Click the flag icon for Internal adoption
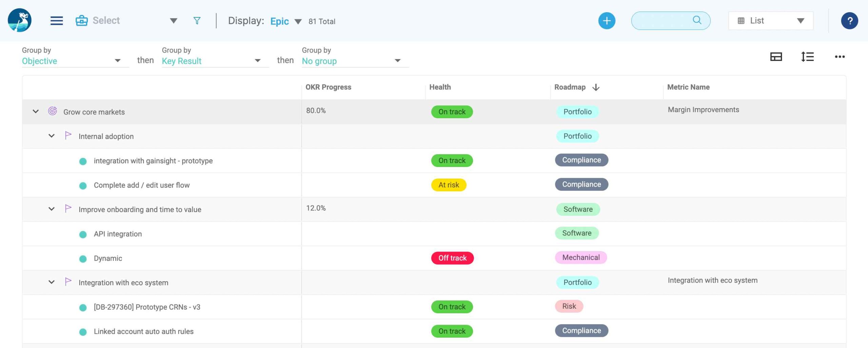The height and width of the screenshot is (348, 868). (68, 136)
